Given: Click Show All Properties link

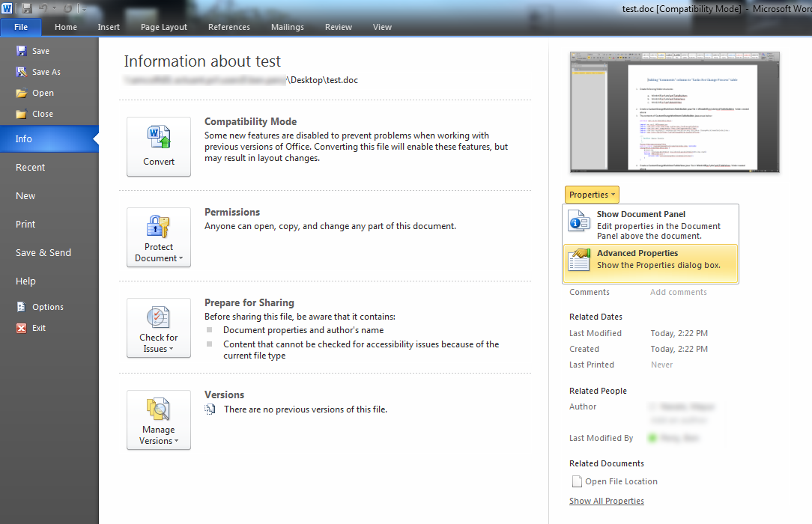Looking at the screenshot, I should (x=607, y=501).
